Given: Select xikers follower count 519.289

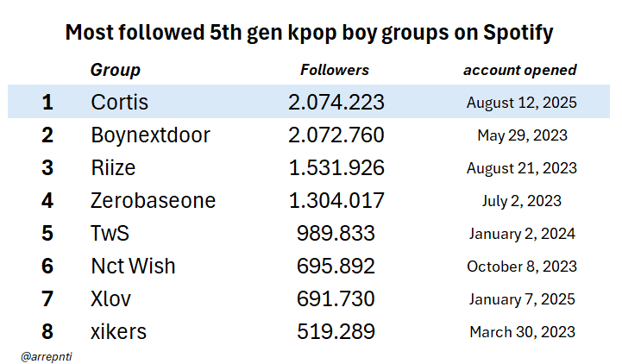Looking at the screenshot, I should tap(336, 331).
